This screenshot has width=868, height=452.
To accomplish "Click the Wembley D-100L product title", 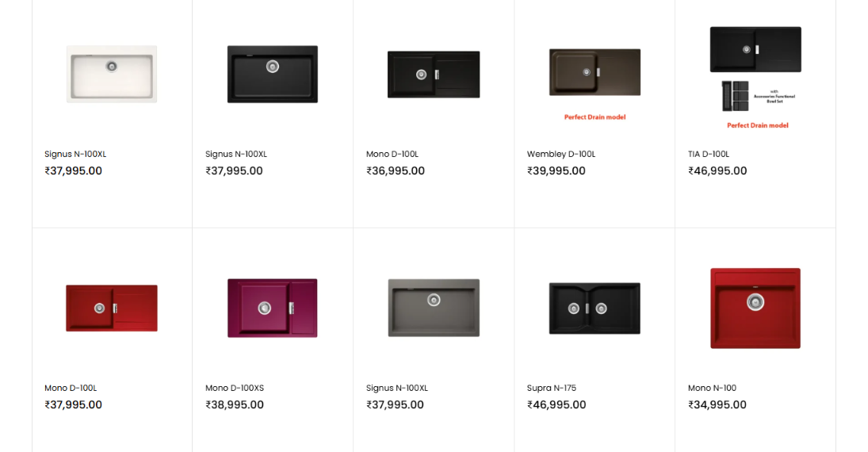I will click(560, 154).
